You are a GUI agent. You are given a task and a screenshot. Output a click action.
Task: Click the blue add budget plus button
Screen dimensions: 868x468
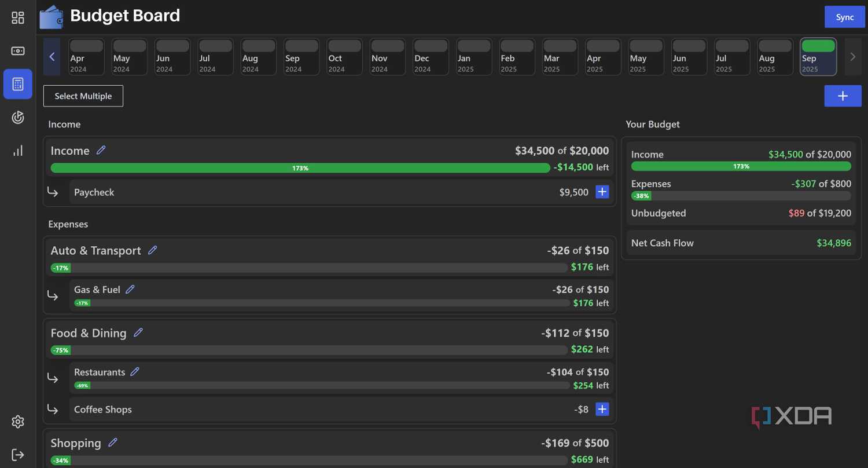tap(843, 96)
